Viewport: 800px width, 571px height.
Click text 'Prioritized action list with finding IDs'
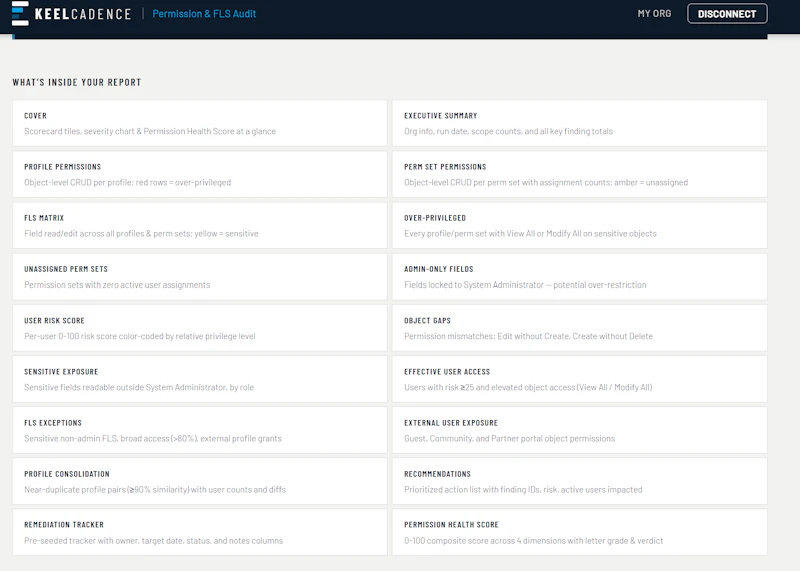click(472, 489)
